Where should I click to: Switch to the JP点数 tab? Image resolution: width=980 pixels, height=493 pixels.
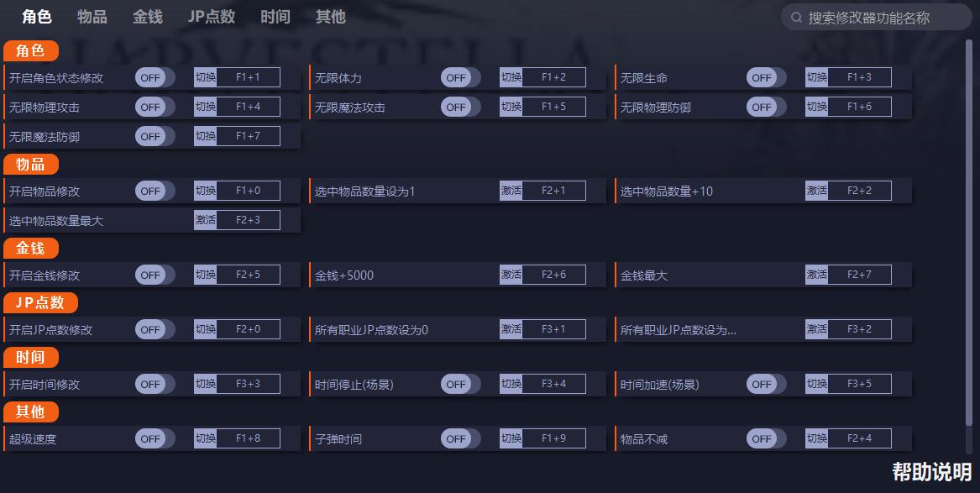coord(212,17)
